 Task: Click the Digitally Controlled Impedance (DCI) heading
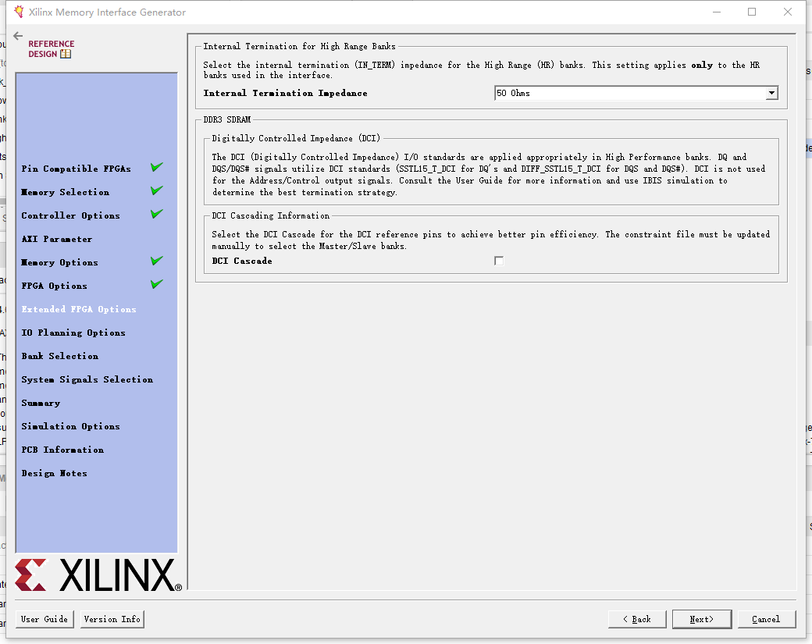pos(296,138)
